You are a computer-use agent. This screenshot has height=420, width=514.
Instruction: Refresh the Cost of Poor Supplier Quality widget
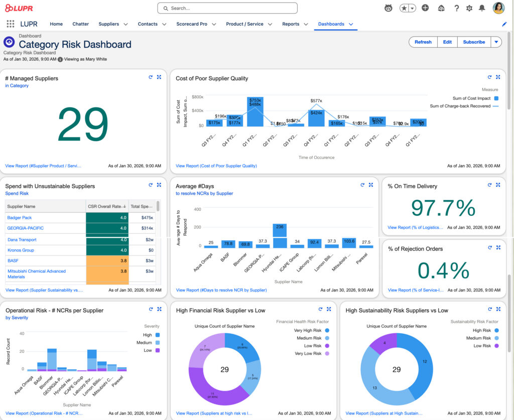(489, 77)
